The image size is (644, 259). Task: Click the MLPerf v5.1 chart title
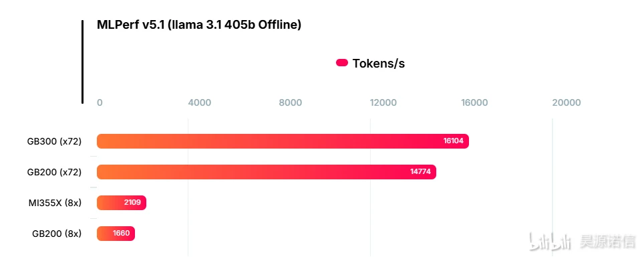point(199,25)
